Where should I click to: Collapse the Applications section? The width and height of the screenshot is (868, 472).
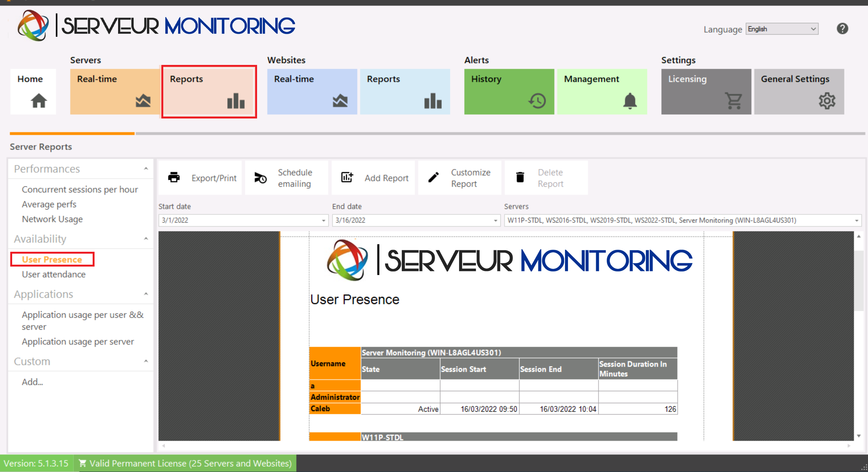[x=146, y=294]
